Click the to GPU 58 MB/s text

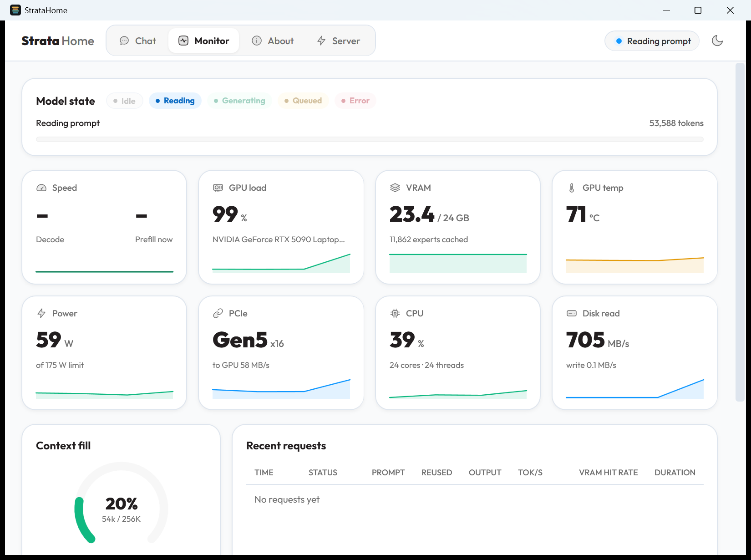[x=241, y=366]
